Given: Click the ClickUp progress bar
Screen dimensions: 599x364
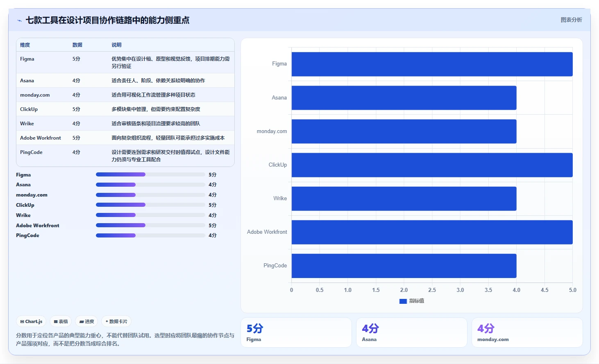Looking at the screenshot, I should [x=150, y=205].
